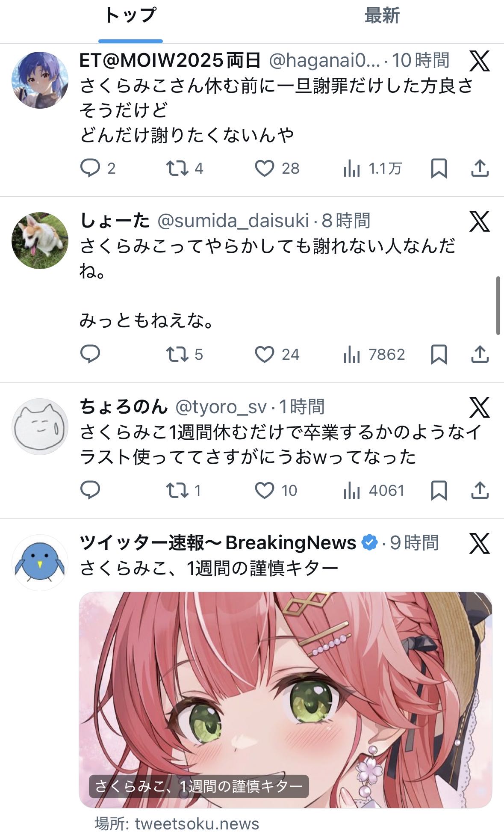This screenshot has height=832, width=504.
Task: Click the page scrollbar thumb
Action: click(x=498, y=305)
